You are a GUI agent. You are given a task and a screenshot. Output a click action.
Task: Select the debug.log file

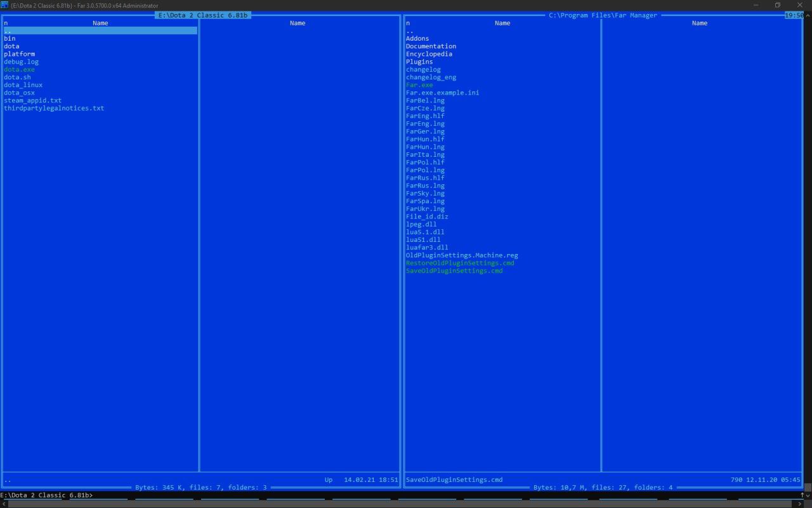[x=21, y=62]
